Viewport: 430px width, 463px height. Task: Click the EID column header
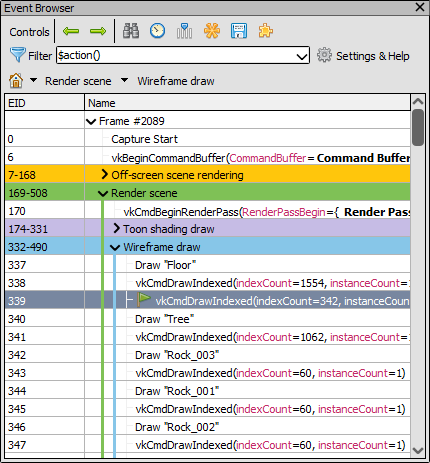(44, 103)
